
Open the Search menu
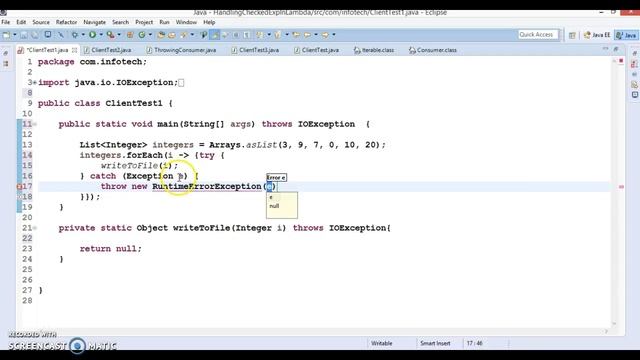[x=120, y=22]
